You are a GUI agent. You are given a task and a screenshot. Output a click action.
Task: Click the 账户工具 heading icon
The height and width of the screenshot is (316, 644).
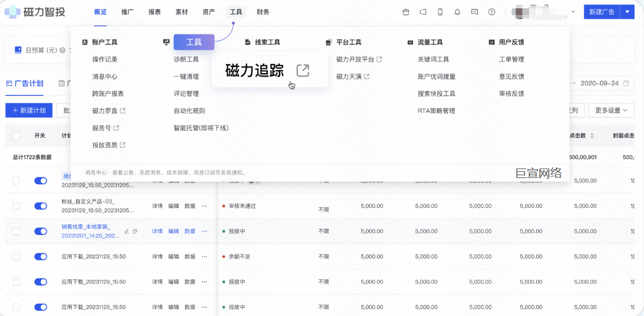tap(85, 42)
